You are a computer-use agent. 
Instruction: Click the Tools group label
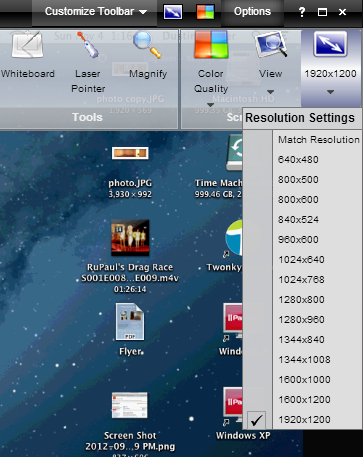(87, 117)
